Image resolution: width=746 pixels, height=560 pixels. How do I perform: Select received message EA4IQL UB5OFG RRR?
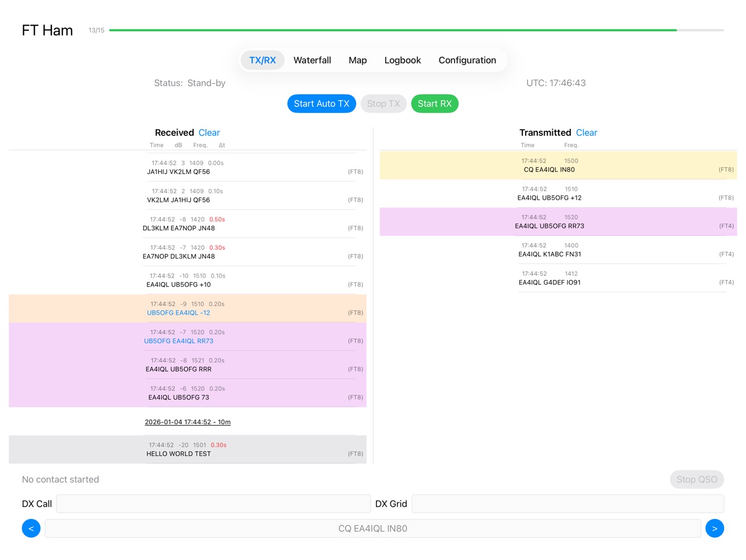pyautogui.click(x=187, y=365)
